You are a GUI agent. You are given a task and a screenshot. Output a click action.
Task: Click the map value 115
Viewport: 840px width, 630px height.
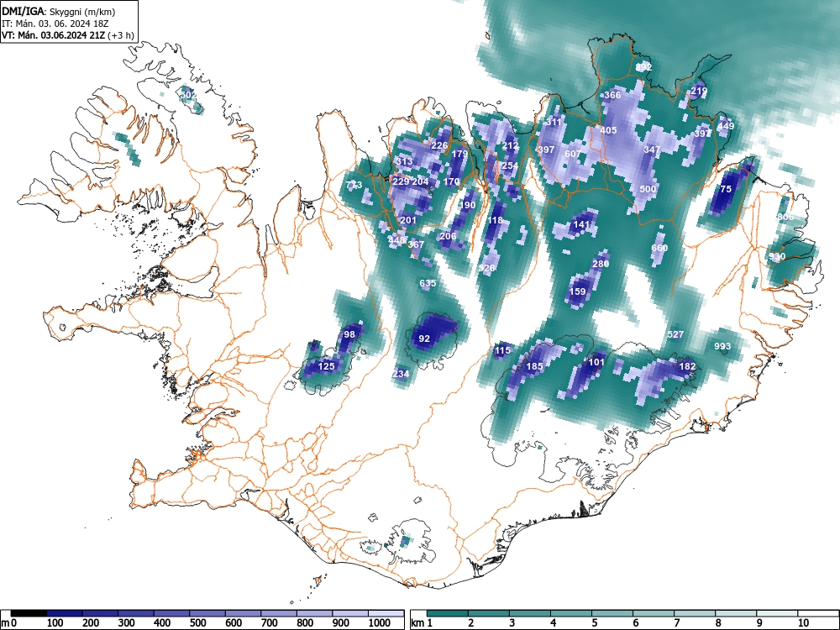click(x=502, y=350)
